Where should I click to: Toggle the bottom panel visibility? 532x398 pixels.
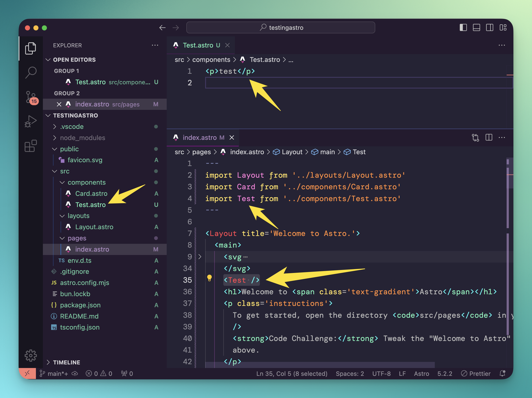(x=476, y=28)
